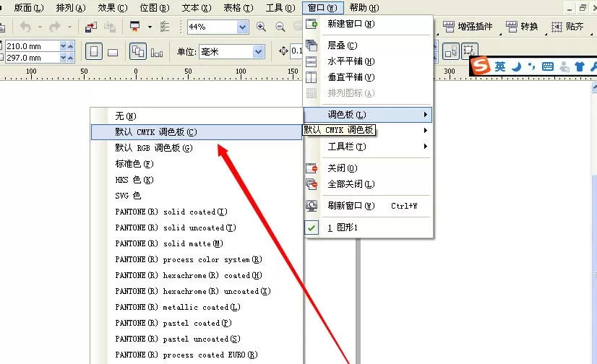The height and width of the screenshot is (364, 597).
Task: Select PANTONE metallic coated palette
Action: click(x=197, y=307)
